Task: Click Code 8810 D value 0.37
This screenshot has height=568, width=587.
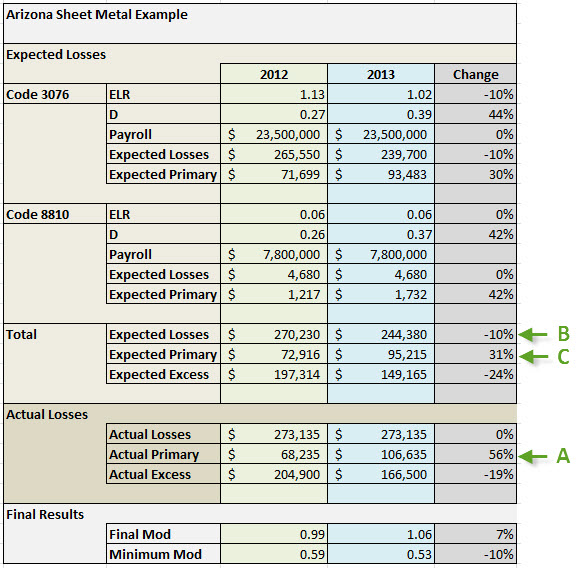Action: tap(381, 234)
